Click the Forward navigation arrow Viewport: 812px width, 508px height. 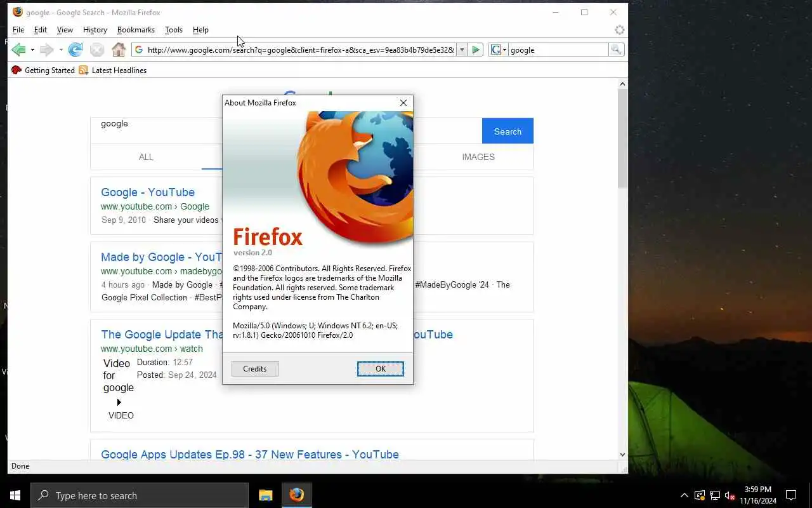pos(46,50)
